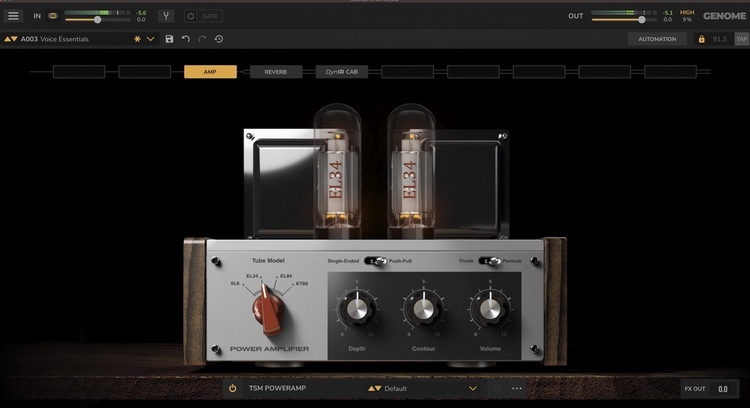750x408 pixels.
Task: Click the GENOME logo
Action: (x=724, y=16)
